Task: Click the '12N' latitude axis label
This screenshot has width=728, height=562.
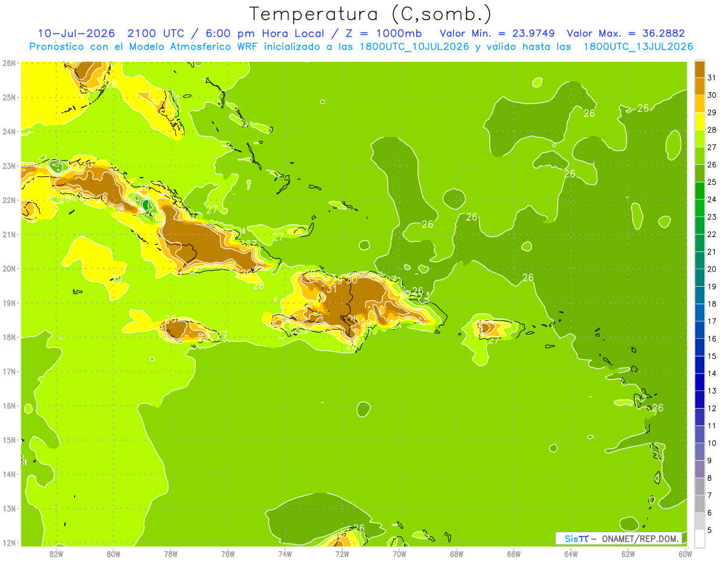Action: pos(9,543)
